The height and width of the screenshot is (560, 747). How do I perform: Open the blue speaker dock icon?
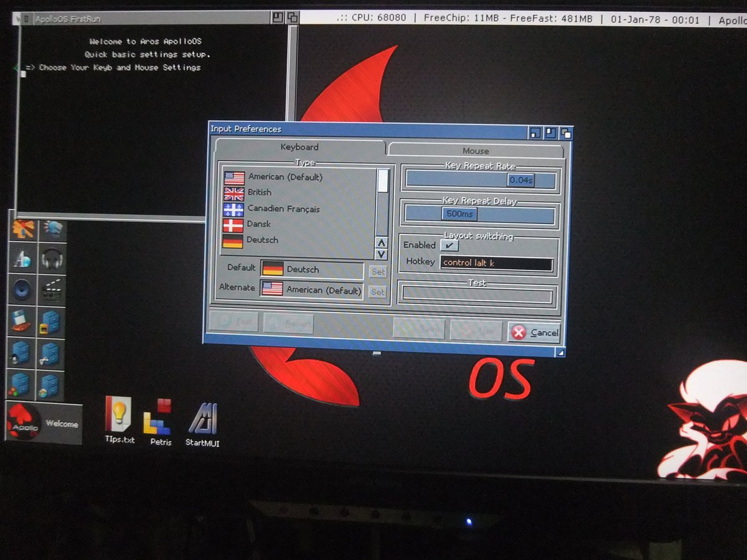point(22,289)
